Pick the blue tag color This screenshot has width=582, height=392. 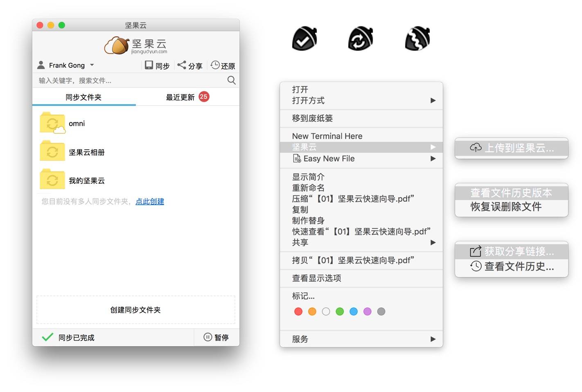pos(354,311)
